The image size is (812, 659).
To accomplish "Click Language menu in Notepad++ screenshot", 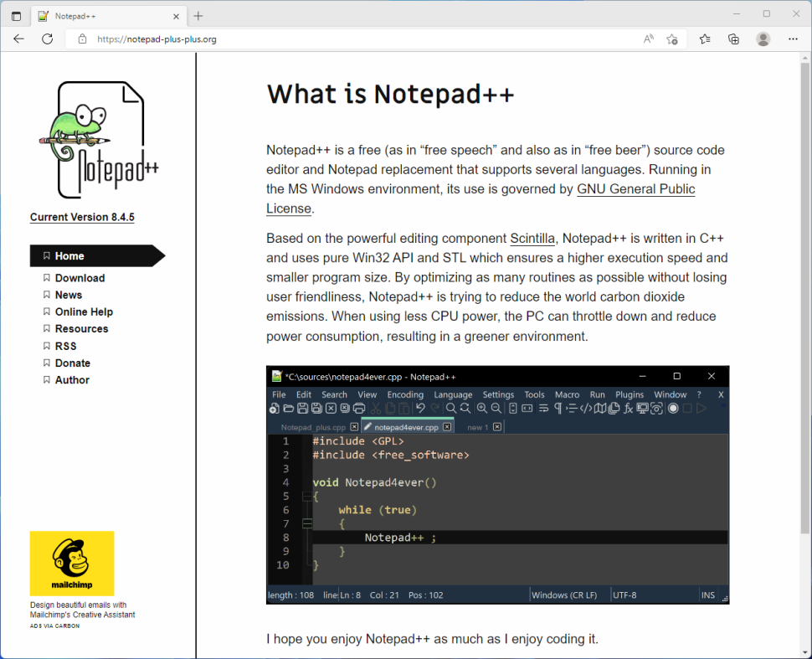I will tap(453, 394).
